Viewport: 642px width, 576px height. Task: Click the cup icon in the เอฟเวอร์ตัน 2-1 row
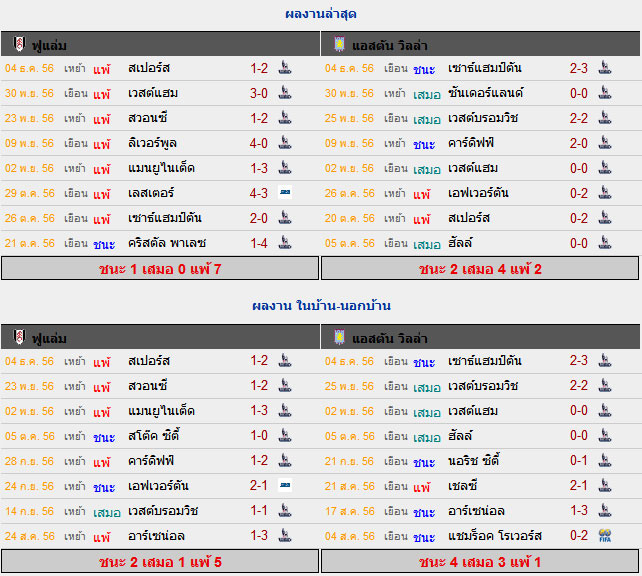click(285, 486)
